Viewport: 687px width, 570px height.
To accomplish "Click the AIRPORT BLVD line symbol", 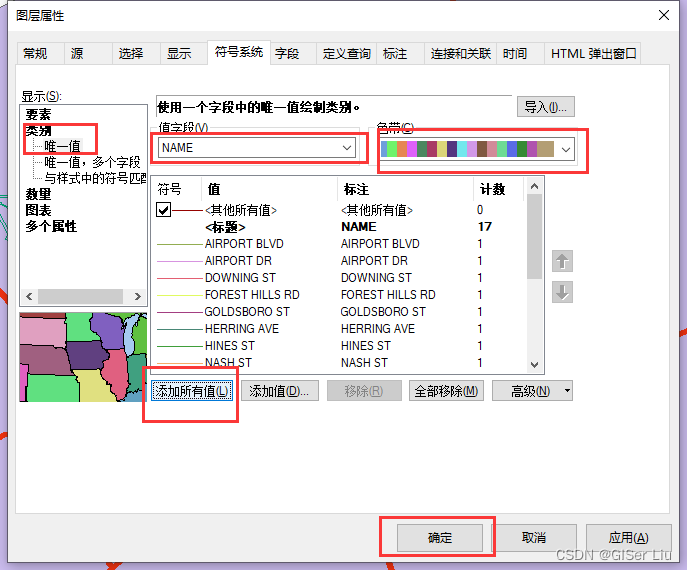I will coord(180,244).
